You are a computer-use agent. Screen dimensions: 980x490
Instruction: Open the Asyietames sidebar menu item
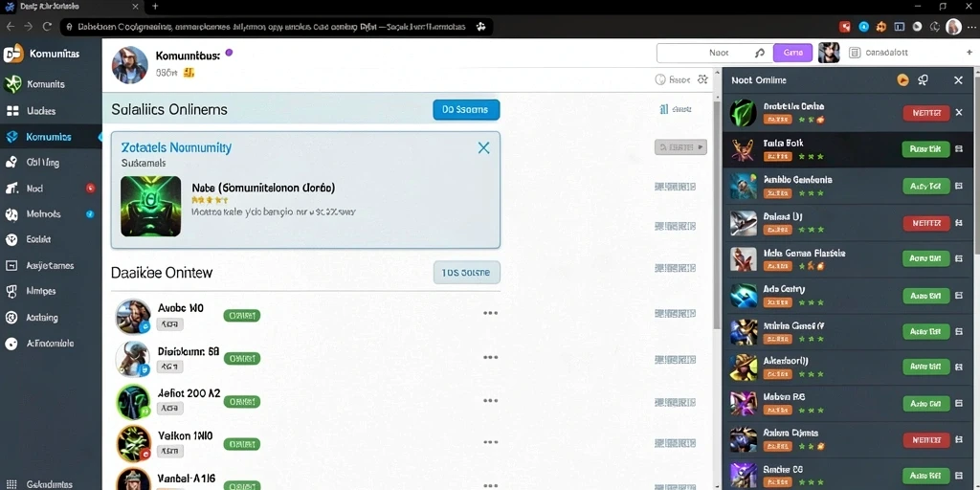tap(50, 266)
